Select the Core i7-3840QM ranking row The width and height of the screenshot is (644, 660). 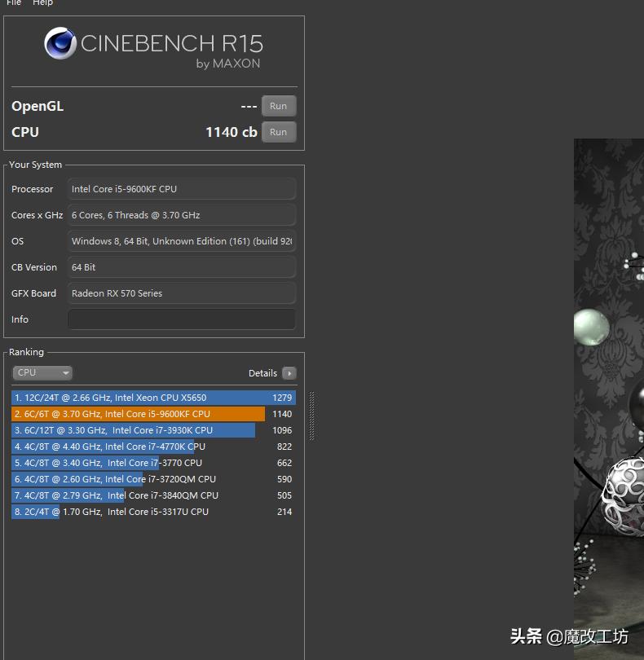[x=153, y=495]
